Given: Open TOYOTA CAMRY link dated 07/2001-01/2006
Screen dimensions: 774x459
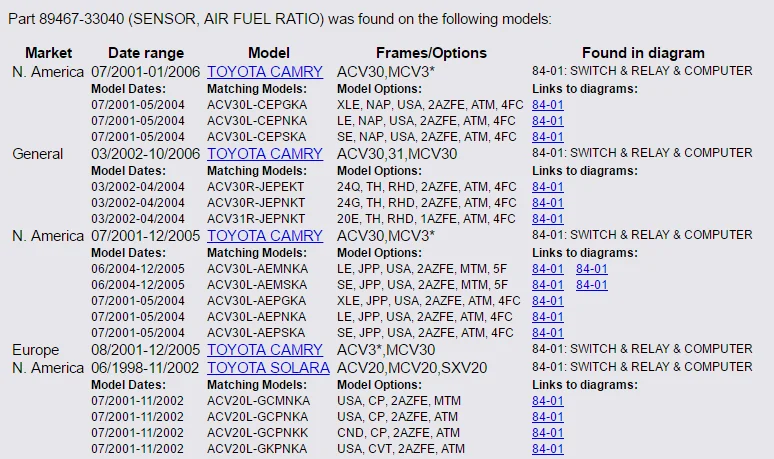Looking at the screenshot, I should coord(265,72).
